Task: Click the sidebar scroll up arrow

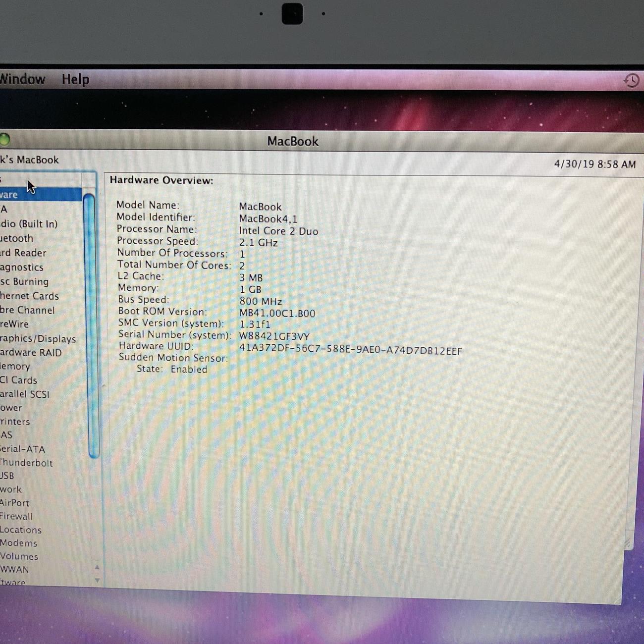Action: [x=97, y=568]
